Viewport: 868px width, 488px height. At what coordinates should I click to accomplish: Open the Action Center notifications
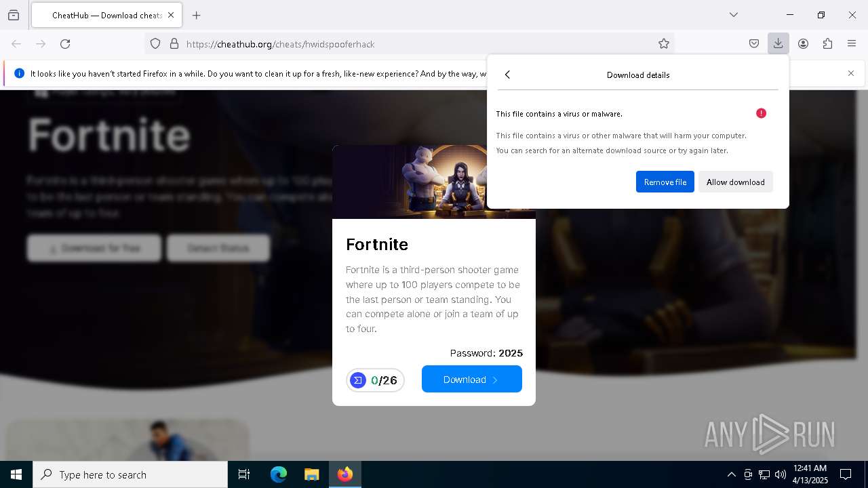(x=846, y=474)
